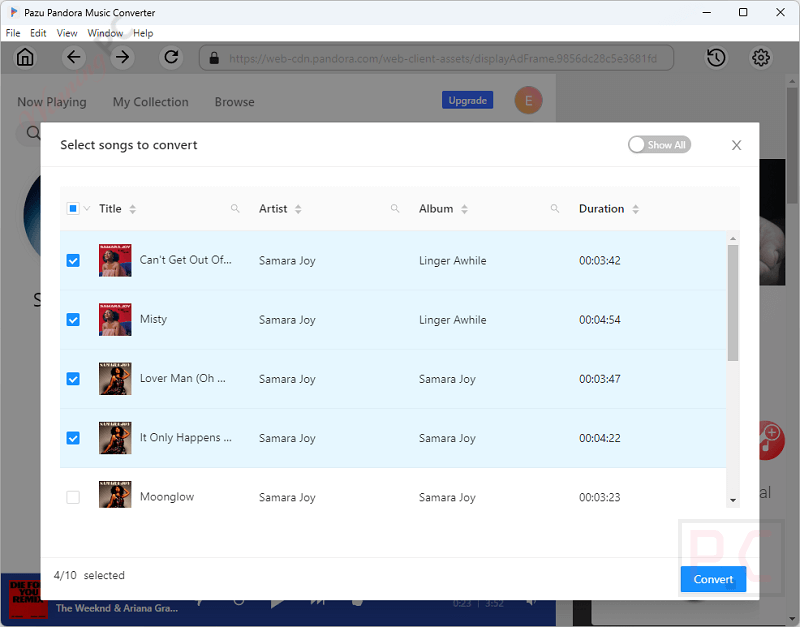
Task: Click the Convert button
Action: (x=713, y=579)
